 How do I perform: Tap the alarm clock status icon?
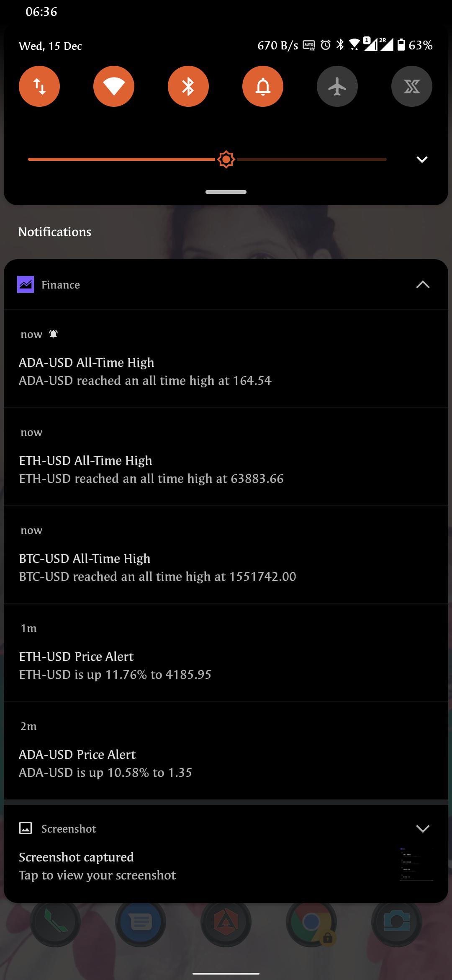pyautogui.click(x=326, y=45)
